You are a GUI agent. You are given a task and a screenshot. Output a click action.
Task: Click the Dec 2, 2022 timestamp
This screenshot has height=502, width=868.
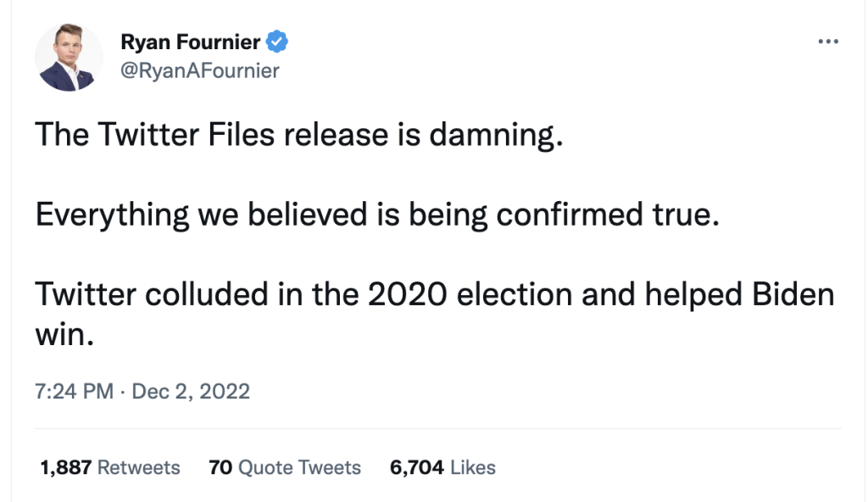(142, 391)
